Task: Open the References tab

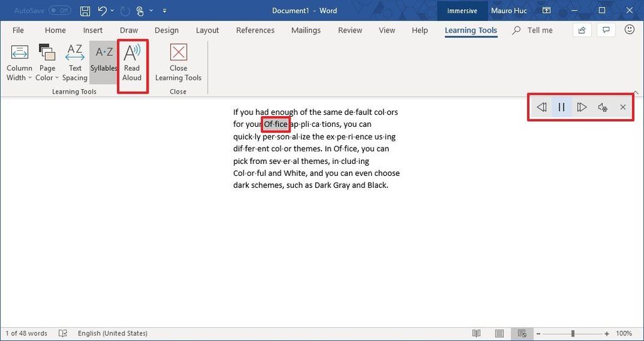Action: [x=255, y=30]
